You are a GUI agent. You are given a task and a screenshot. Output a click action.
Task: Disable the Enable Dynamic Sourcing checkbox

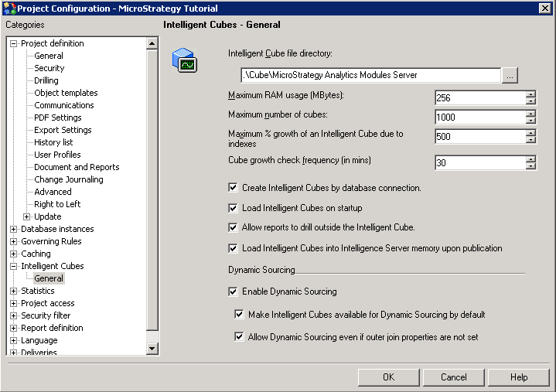tap(234, 291)
